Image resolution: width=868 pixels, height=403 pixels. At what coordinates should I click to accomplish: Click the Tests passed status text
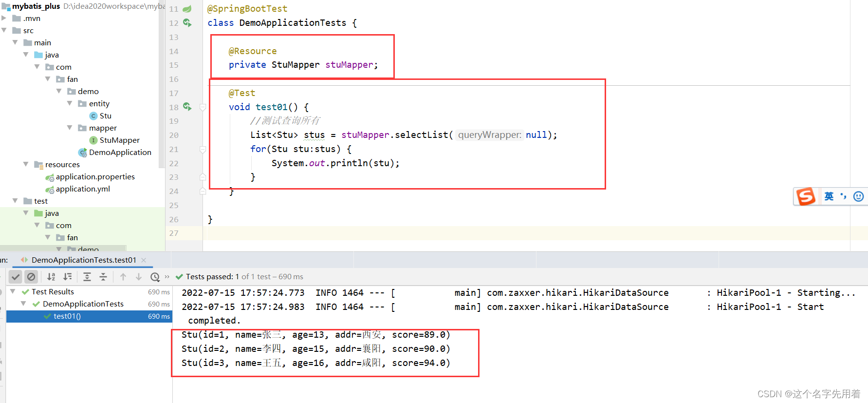click(x=244, y=277)
